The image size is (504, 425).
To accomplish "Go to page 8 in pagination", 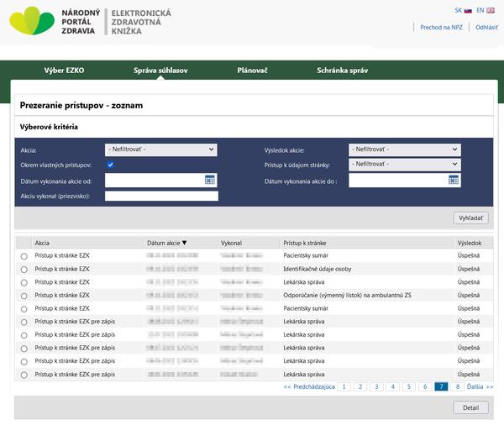I will coord(457,386).
